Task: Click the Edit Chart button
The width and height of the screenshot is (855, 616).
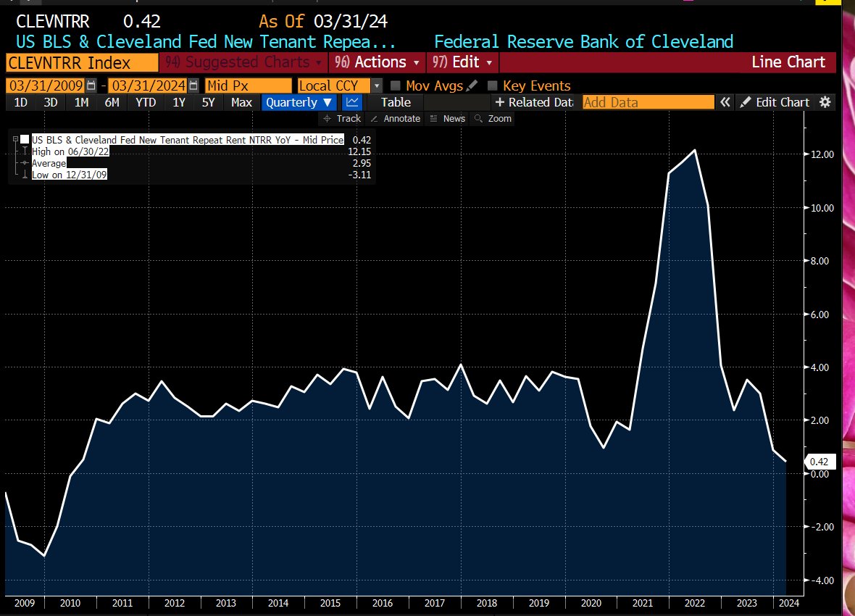Action: pyautogui.click(x=775, y=102)
